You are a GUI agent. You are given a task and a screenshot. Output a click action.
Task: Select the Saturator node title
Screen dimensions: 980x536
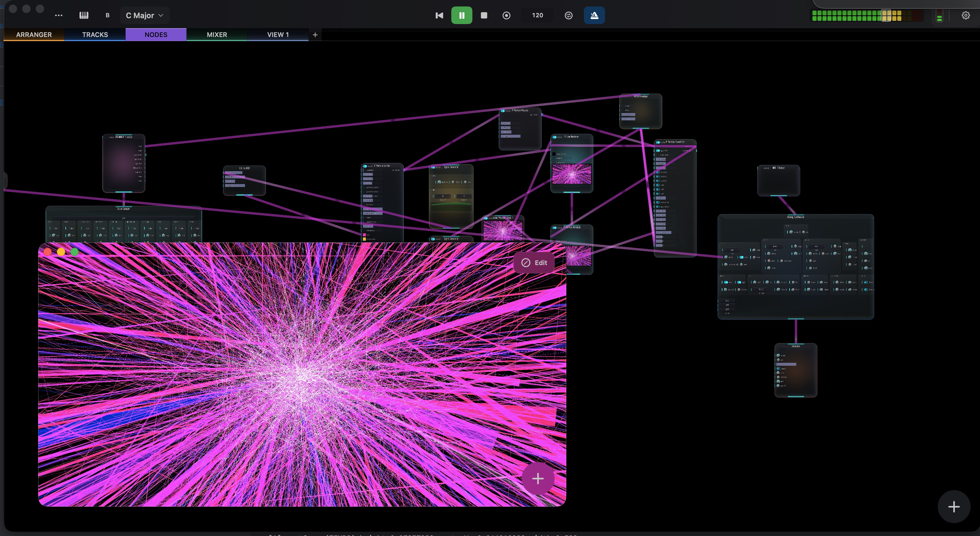point(795,346)
